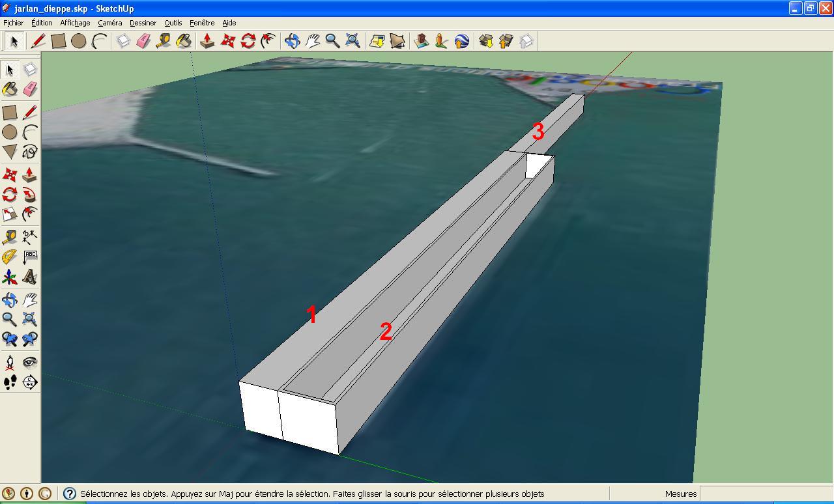
Task: Activate the Visite walk tool
Action: [x=9, y=383]
